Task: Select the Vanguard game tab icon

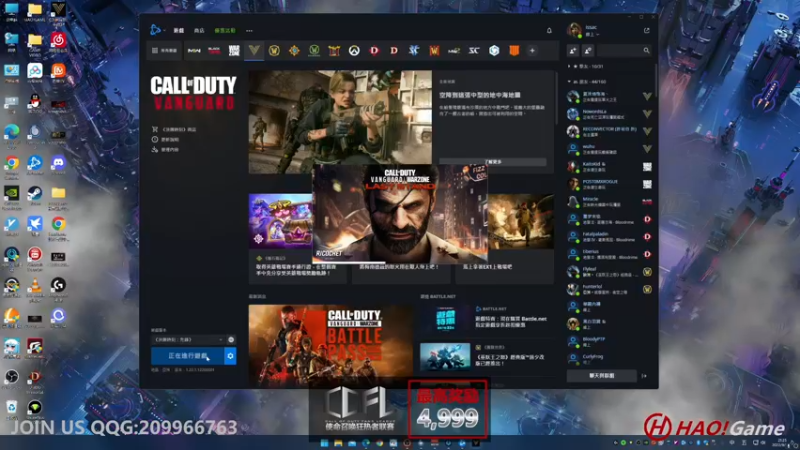Action: point(254,50)
